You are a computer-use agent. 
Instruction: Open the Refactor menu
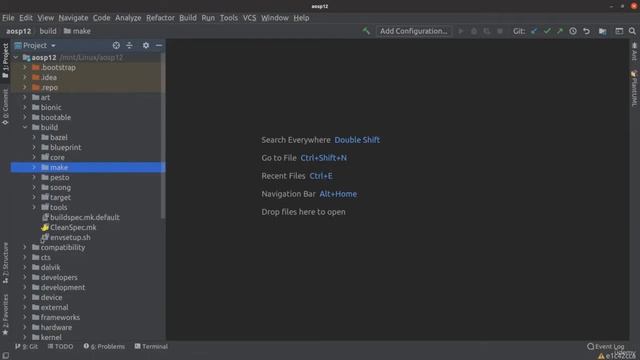coord(160,18)
